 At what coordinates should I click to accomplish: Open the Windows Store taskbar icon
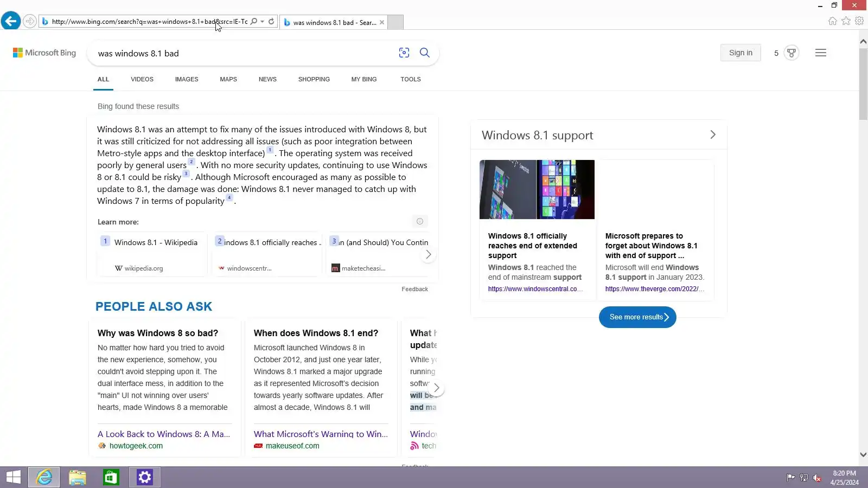click(111, 477)
